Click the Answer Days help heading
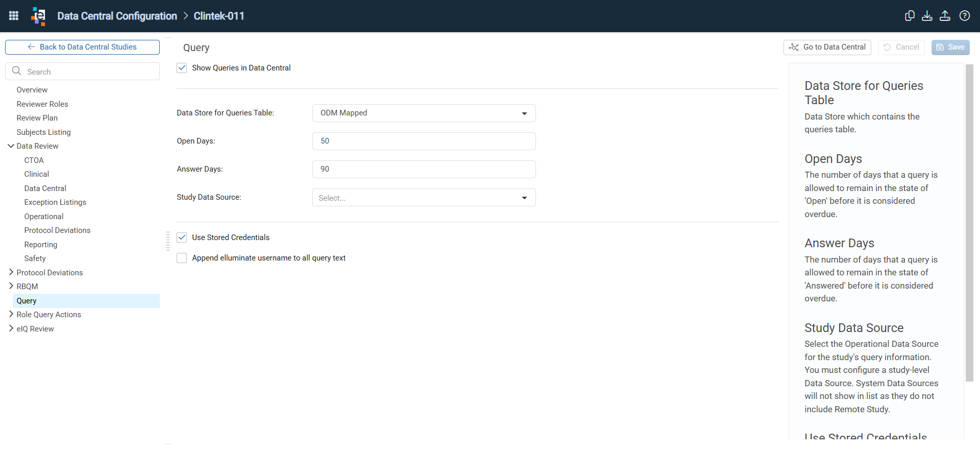Image resolution: width=980 pixels, height=449 pixels. pos(839,243)
